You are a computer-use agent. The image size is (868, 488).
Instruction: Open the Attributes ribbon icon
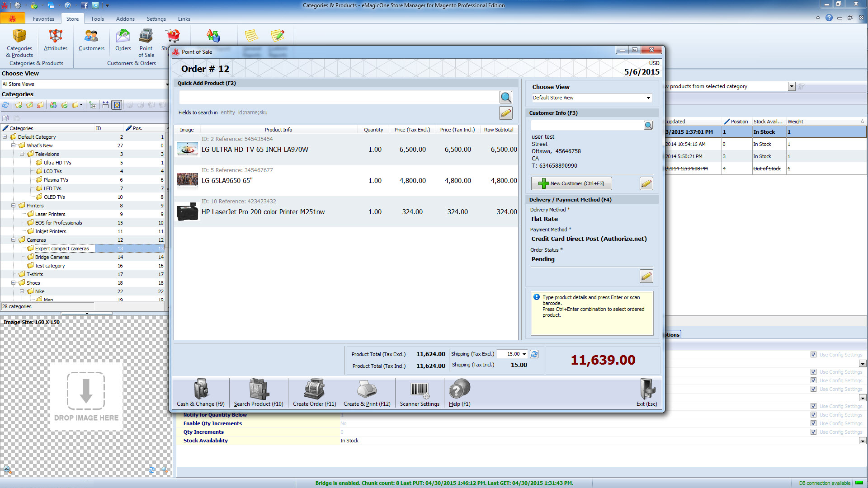56,40
